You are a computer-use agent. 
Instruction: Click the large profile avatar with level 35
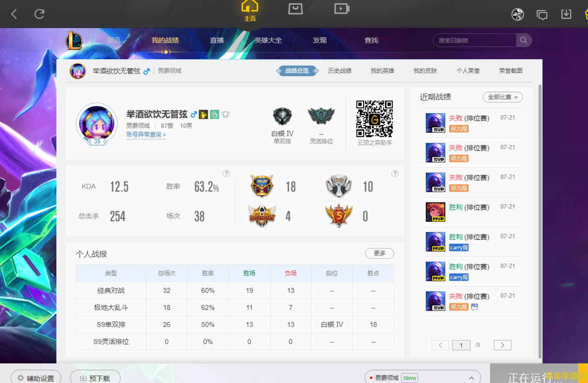tap(97, 124)
